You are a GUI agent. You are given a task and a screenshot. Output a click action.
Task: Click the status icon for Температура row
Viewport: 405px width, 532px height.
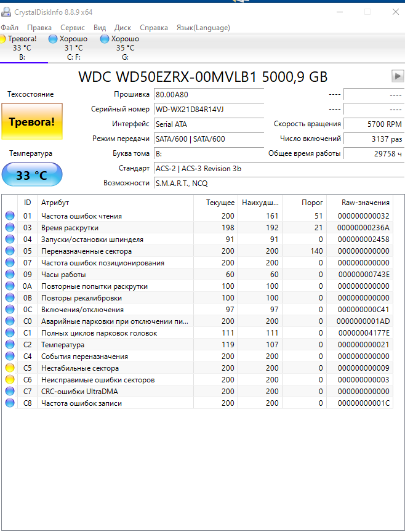click(x=10, y=345)
